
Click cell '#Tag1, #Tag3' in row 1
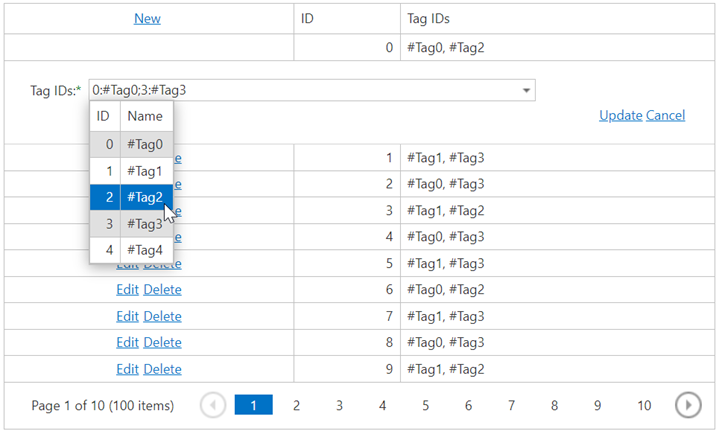coord(557,158)
